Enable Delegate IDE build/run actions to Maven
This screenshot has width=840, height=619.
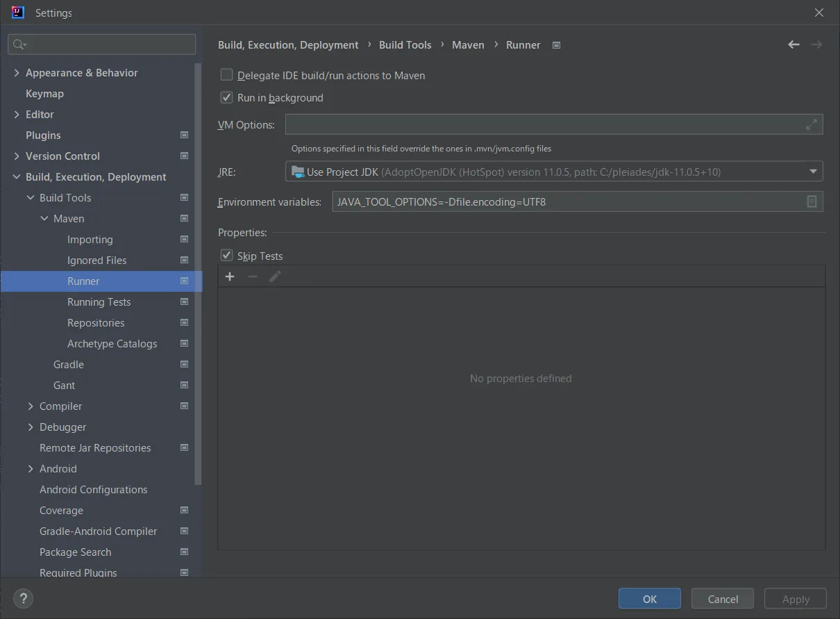click(226, 75)
